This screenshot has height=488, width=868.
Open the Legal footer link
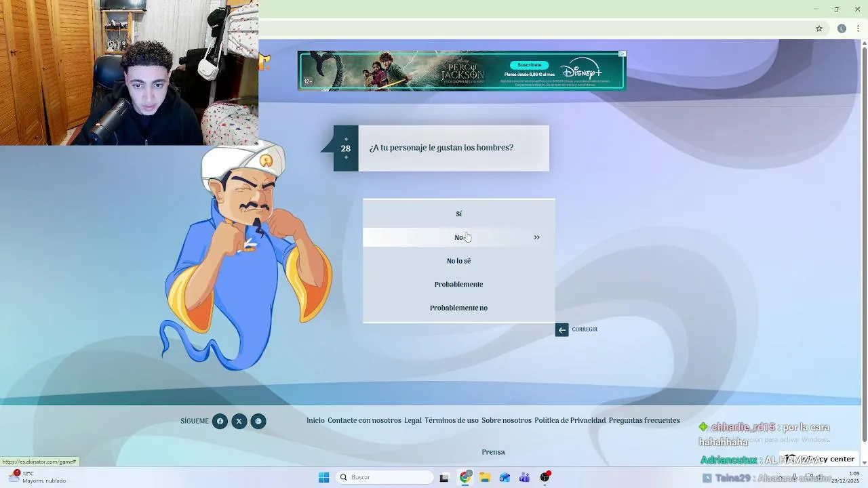[413, 420]
